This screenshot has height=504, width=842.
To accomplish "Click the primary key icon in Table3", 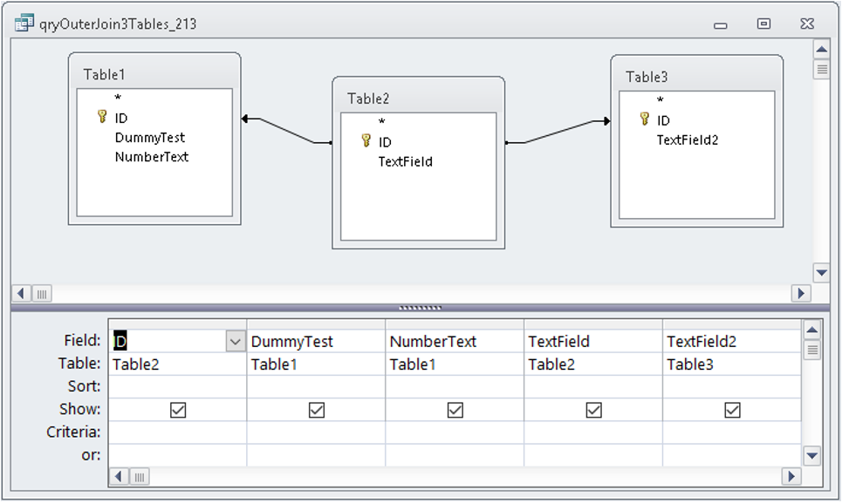I will click(645, 119).
